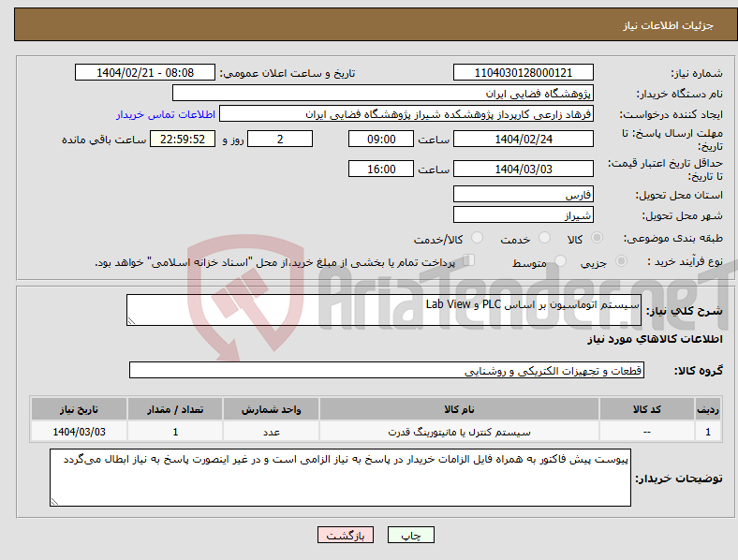The width and height of the screenshot is (738, 560).
Task: Click the goods group field قطعات و تجهیزات الکتریکی
Action: click(x=387, y=370)
